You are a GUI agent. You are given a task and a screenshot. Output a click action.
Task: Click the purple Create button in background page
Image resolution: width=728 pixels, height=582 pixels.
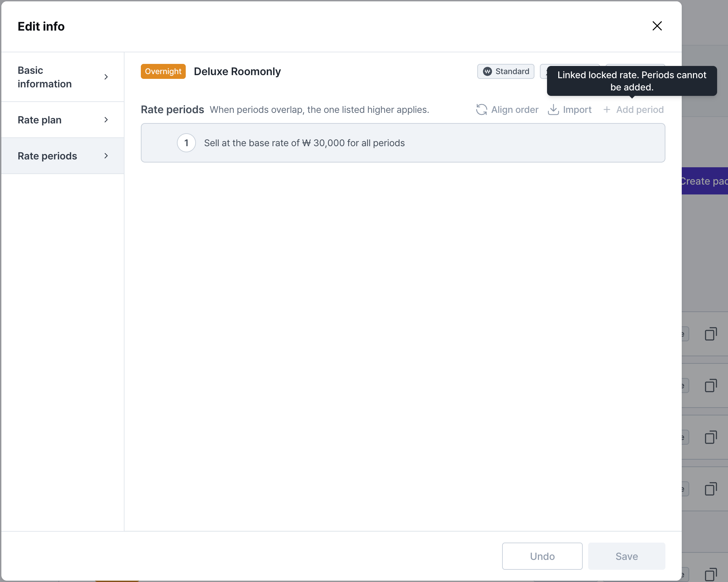705,181
